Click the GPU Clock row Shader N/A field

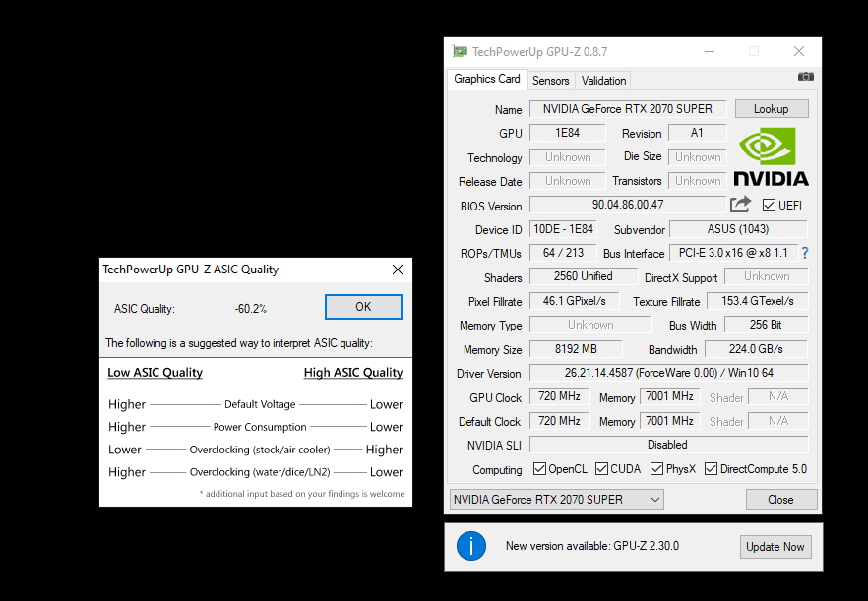[777, 396]
